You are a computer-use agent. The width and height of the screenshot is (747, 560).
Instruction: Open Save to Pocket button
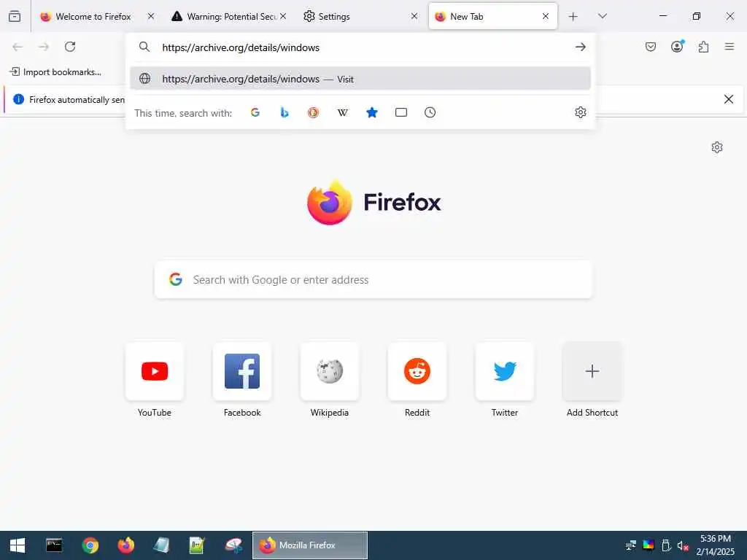(650, 47)
